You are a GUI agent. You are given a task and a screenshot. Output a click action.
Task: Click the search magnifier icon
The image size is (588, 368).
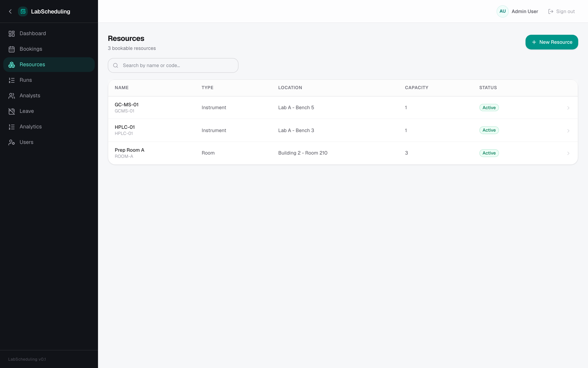(x=116, y=65)
